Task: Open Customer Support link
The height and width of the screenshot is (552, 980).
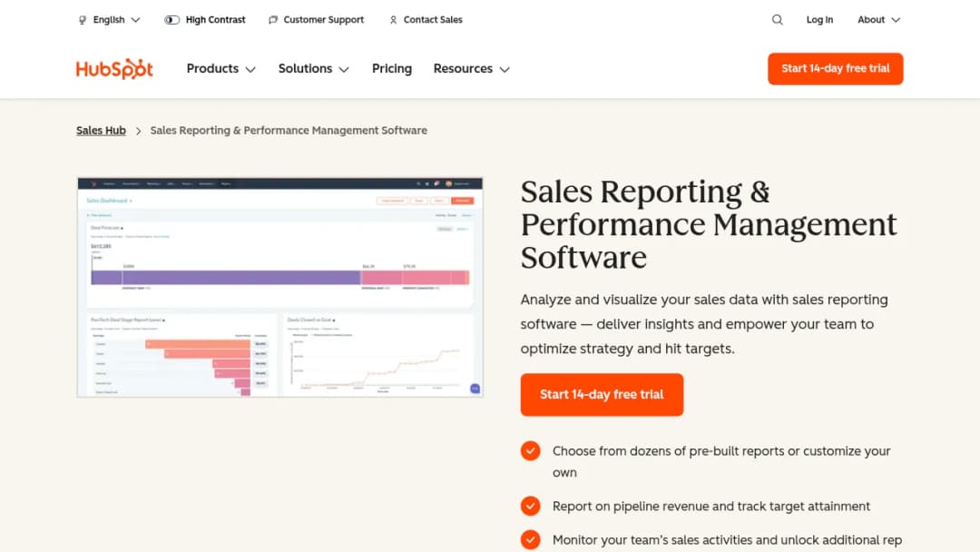Action: 317,20
